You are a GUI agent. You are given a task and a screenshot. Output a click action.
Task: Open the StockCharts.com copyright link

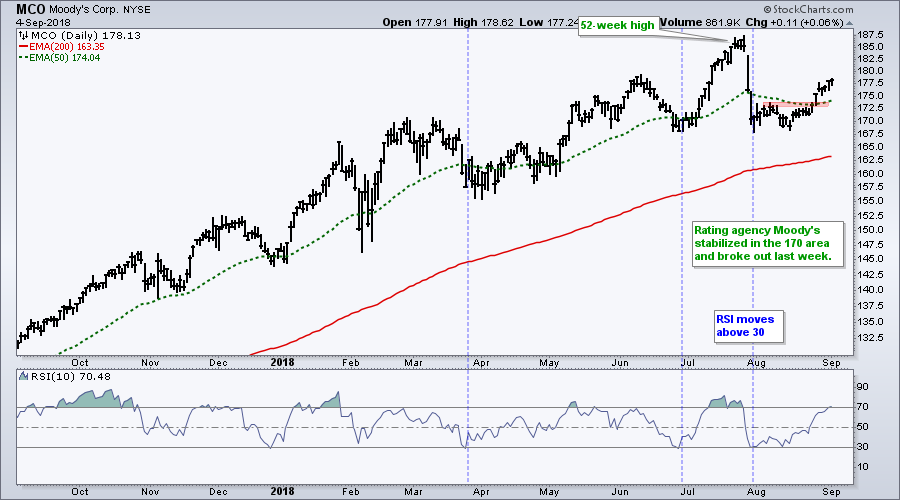click(x=809, y=9)
